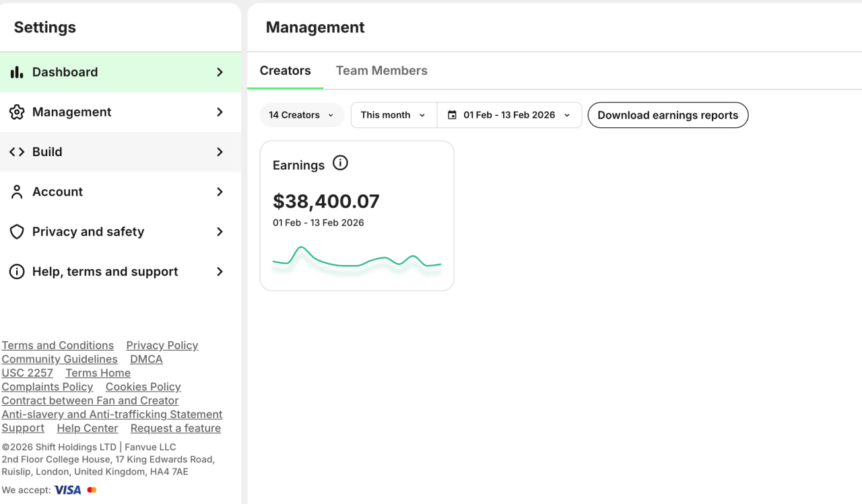Open the 14 Creators dropdown
862x504 pixels.
pyautogui.click(x=302, y=115)
